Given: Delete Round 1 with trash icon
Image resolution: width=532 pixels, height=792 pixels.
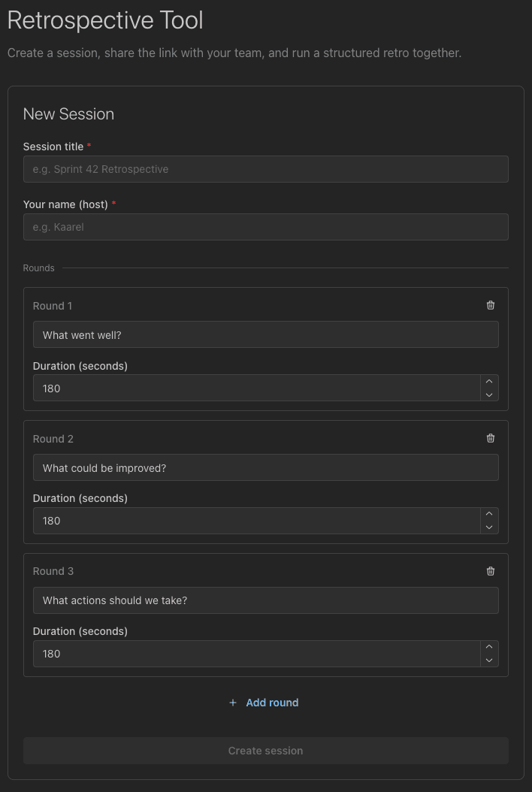Looking at the screenshot, I should pos(491,305).
